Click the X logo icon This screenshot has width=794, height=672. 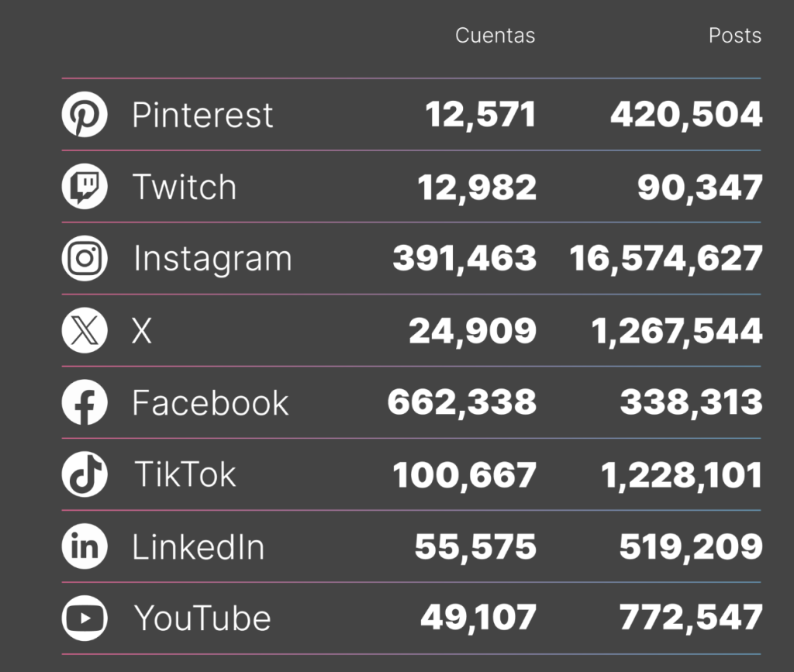pyautogui.click(x=85, y=330)
